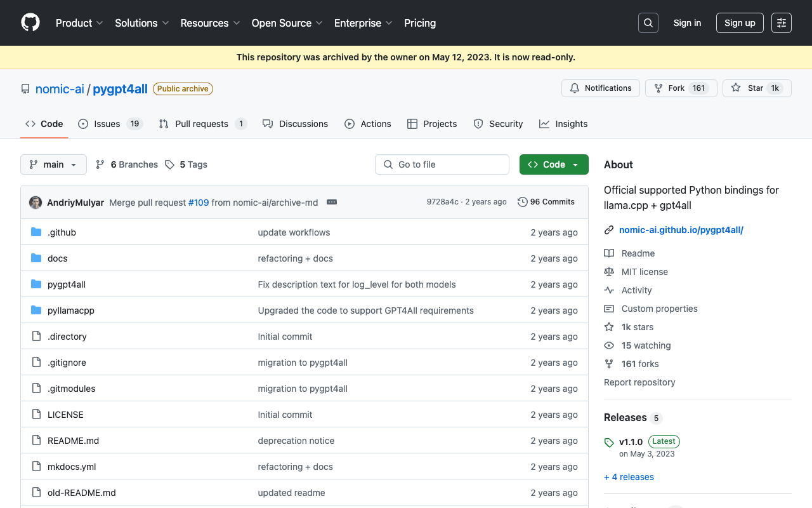Viewport: 812px width, 508px height.
Task: Click the .gitmodules file icon
Action: (x=36, y=389)
